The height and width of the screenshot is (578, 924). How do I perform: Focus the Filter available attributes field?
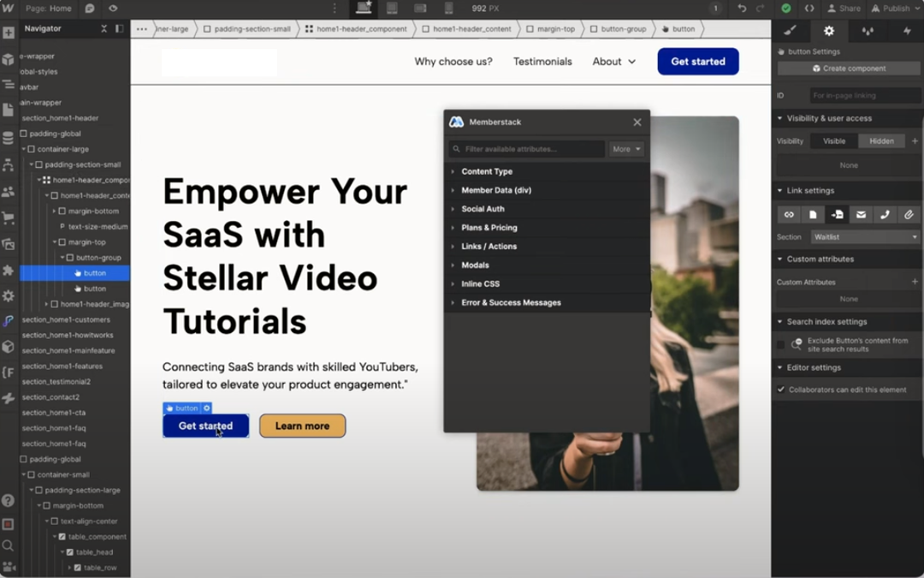(x=527, y=149)
